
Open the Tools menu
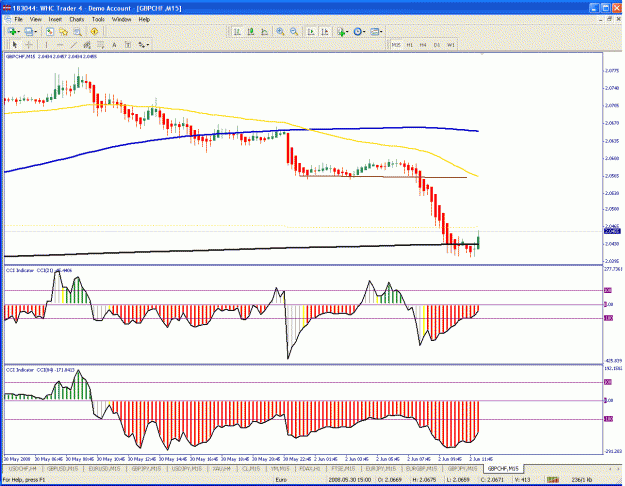point(98,19)
